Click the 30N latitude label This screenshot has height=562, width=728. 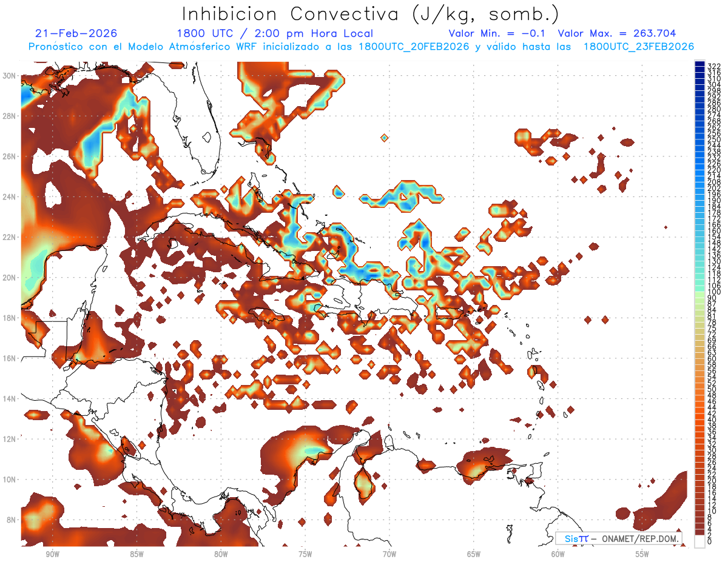(10, 76)
